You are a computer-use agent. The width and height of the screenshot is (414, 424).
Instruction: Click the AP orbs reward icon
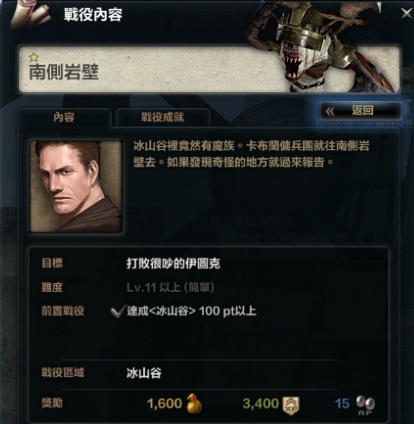365,406
